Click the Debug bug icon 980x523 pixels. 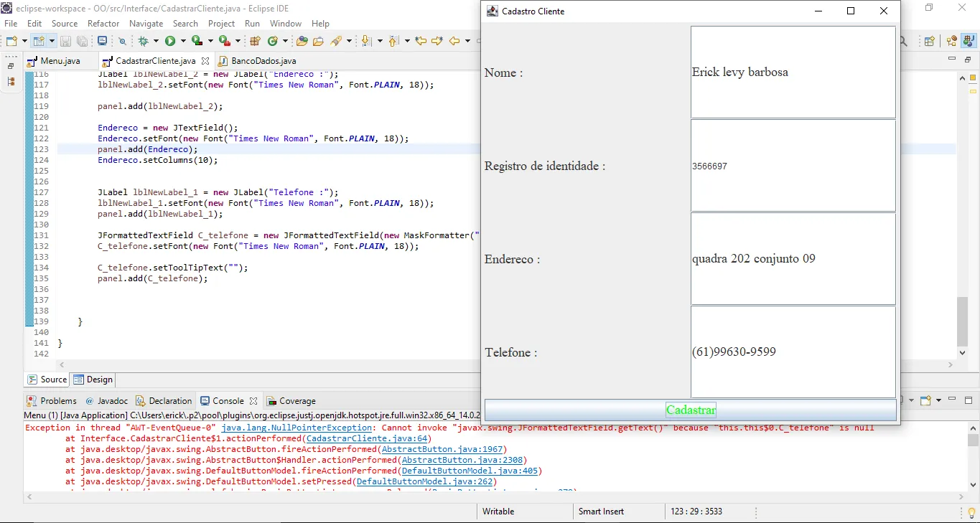[144, 41]
